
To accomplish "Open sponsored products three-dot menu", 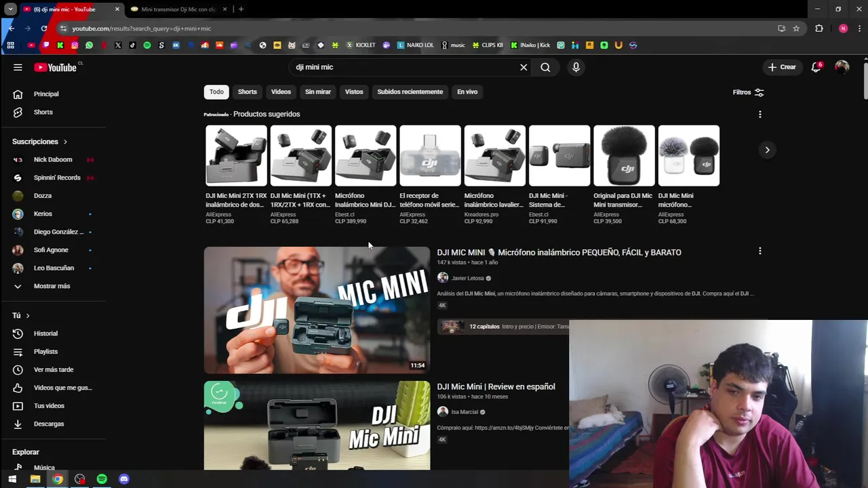I will 759,114.
